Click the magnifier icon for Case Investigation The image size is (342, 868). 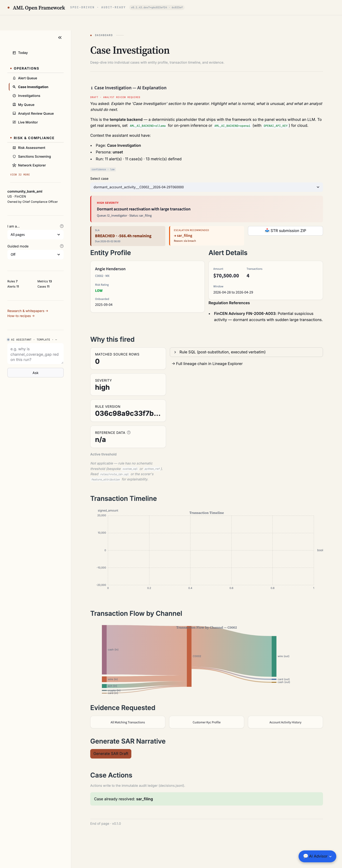(x=14, y=87)
